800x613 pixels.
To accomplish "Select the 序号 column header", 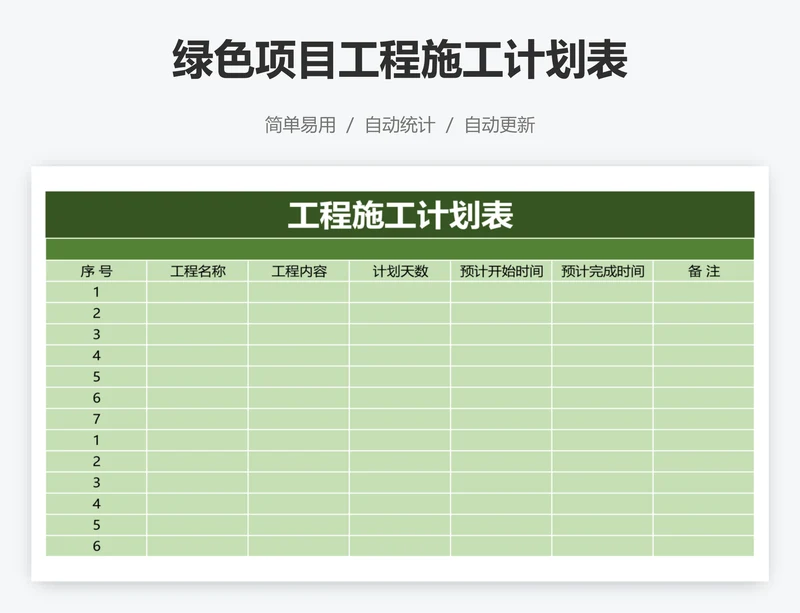I will point(96,271).
